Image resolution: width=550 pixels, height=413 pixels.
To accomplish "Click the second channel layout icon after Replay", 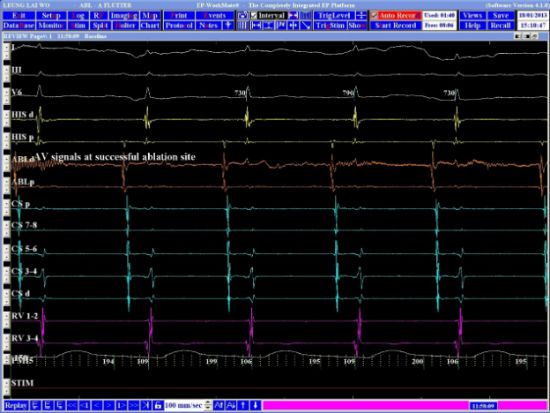I will [x=48, y=406].
